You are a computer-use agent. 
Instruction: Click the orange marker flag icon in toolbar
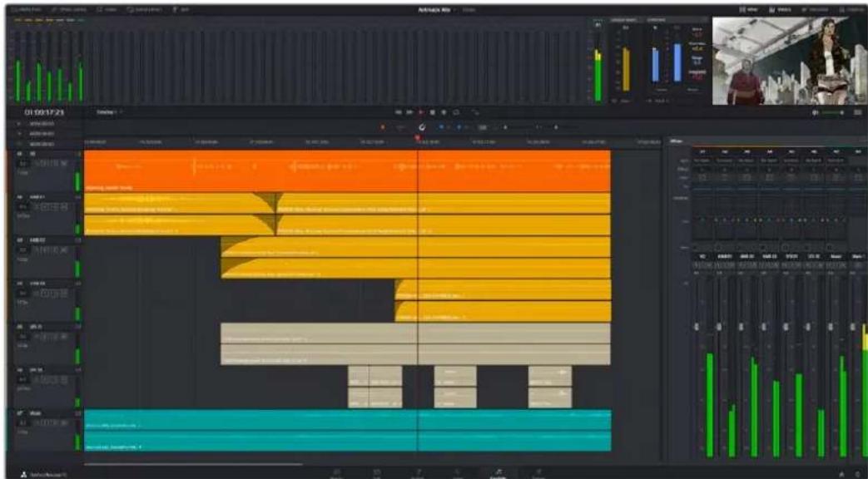pos(383,127)
